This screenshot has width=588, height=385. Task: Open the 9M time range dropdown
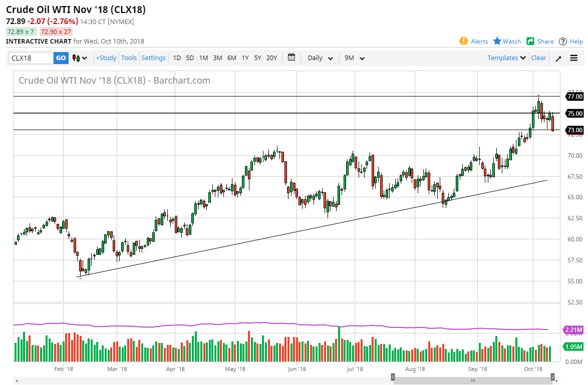click(354, 58)
